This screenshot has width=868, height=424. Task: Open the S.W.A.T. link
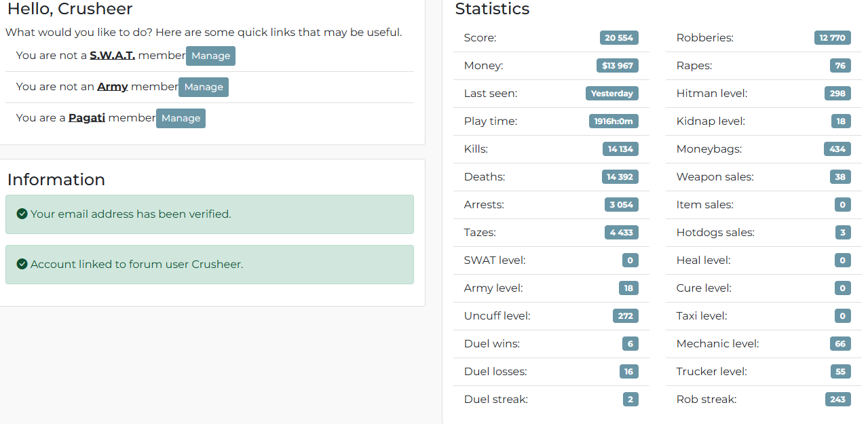pyautogui.click(x=113, y=56)
